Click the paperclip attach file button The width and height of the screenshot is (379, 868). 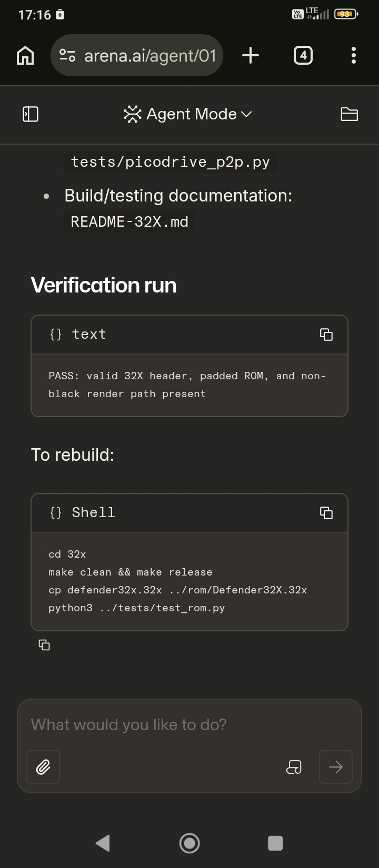click(43, 768)
